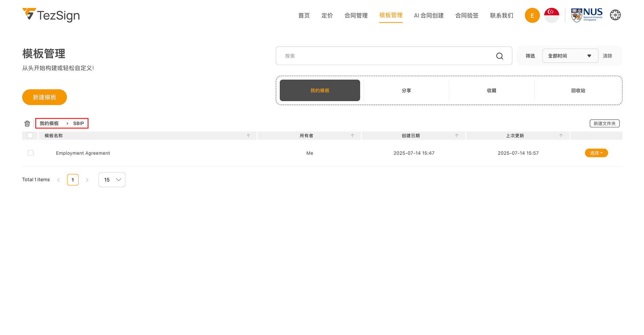Sort by 模板名称 arrow icon

[x=248, y=136]
